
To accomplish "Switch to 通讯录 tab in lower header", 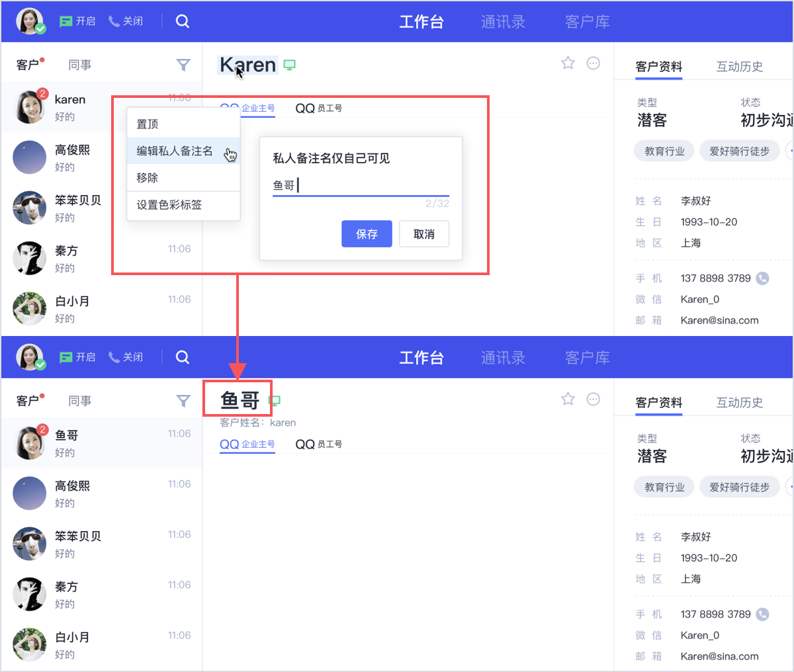I will 503,358.
